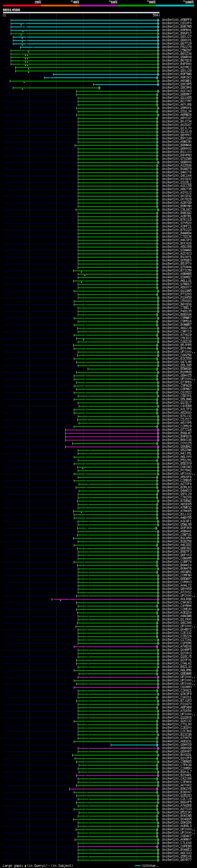The height and width of the screenshot is (868, 197).
Task: Select hit label UniRef100_Q9AR08
Action: tap(176, 57)
